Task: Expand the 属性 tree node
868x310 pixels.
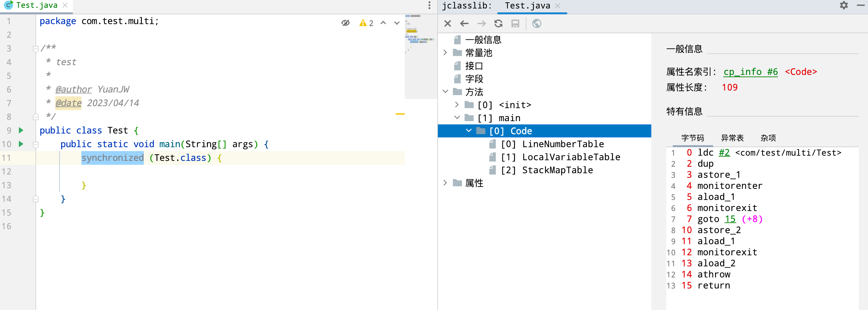Action: (445, 182)
